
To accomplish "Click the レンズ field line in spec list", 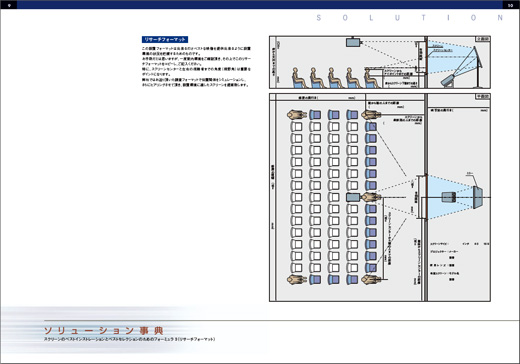I will 442,266.
